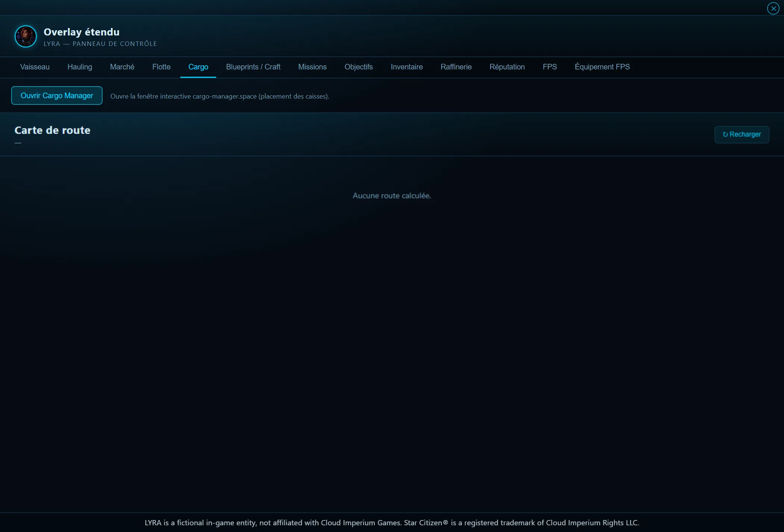Switch to the Vaisseau tab
784x532 pixels.
[x=35, y=67]
